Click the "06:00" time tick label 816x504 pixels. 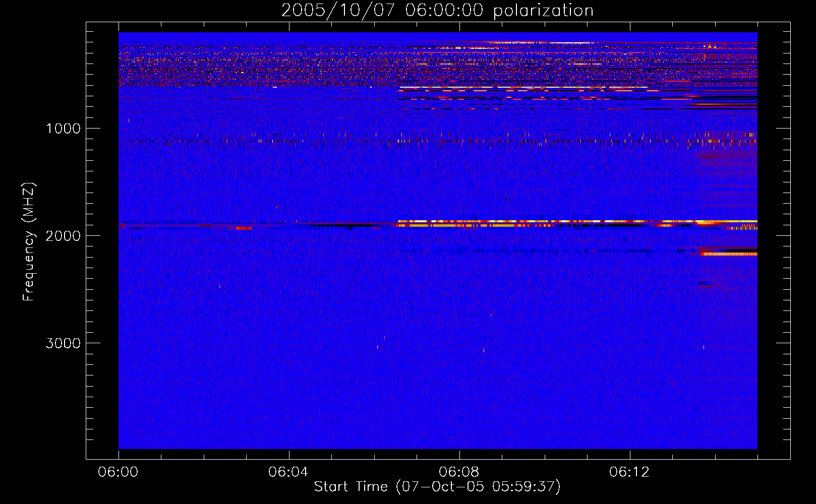[x=118, y=472]
